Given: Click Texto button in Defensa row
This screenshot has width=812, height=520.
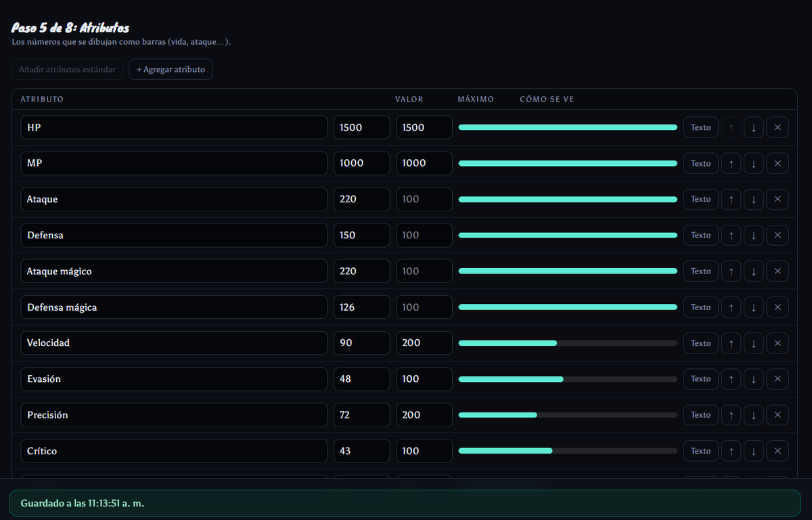Looking at the screenshot, I should point(701,235).
